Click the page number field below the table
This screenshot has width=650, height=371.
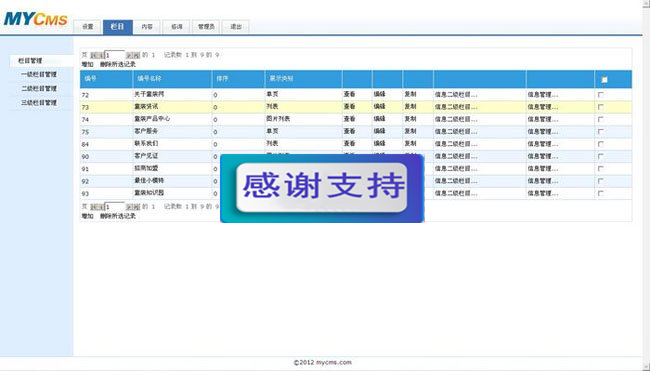114,207
